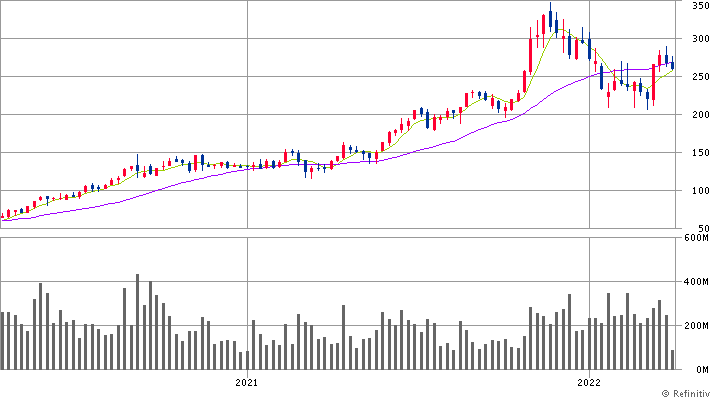
Task: Click the 100 price axis label
Action: click(700, 191)
